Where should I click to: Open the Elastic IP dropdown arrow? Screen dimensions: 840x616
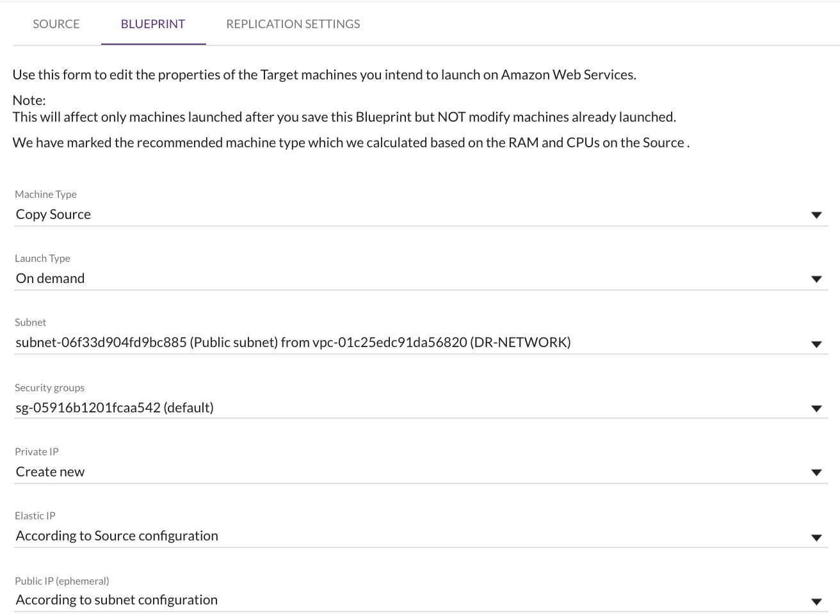pos(817,537)
